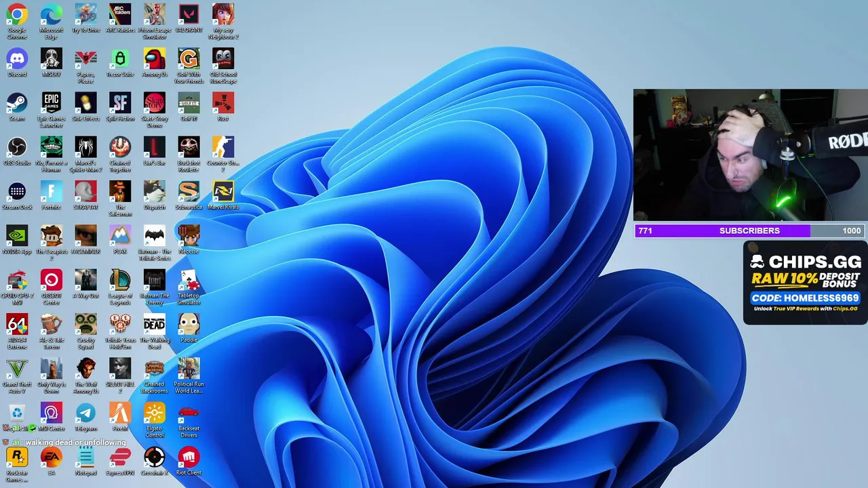Open the Papers, Please shortcut
Screen dimensions: 868x488
[85, 58]
